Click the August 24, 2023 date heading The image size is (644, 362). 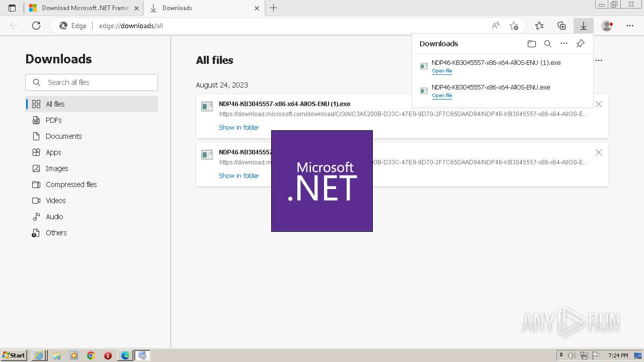pos(222,85)
